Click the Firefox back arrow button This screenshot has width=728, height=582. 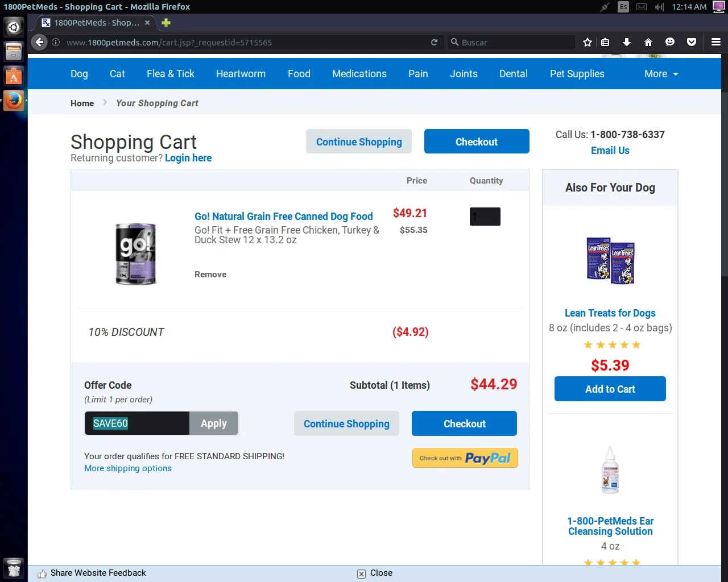click(39, 42)
